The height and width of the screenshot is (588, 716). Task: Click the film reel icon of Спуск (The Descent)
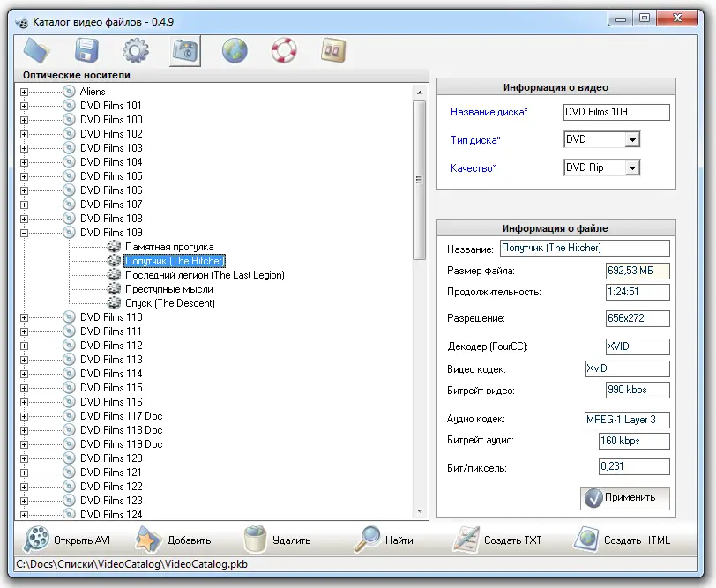[114, 302]
